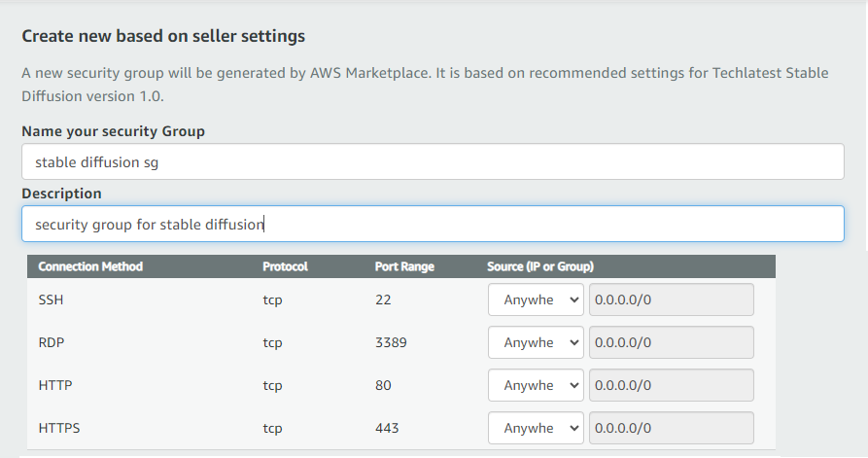This screenshot has width=868, height=458.
Task: Click the 'Create new based on seller settings' heading
Action: coord(163,36)
